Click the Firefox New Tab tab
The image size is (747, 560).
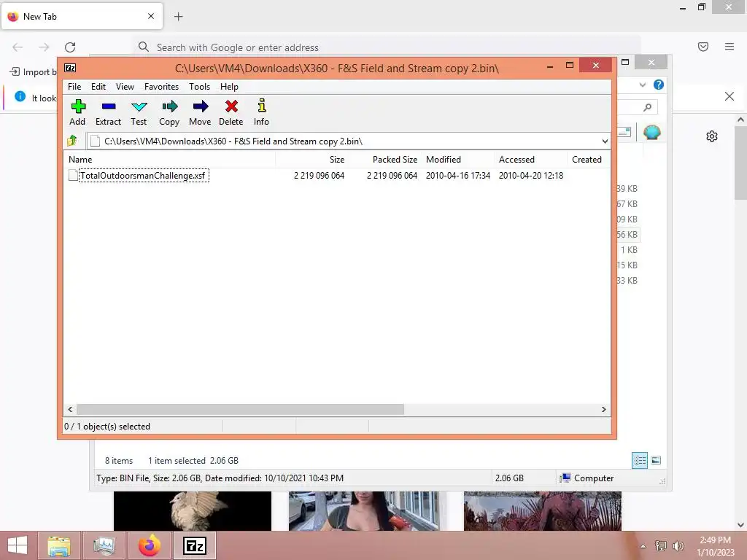82,17
